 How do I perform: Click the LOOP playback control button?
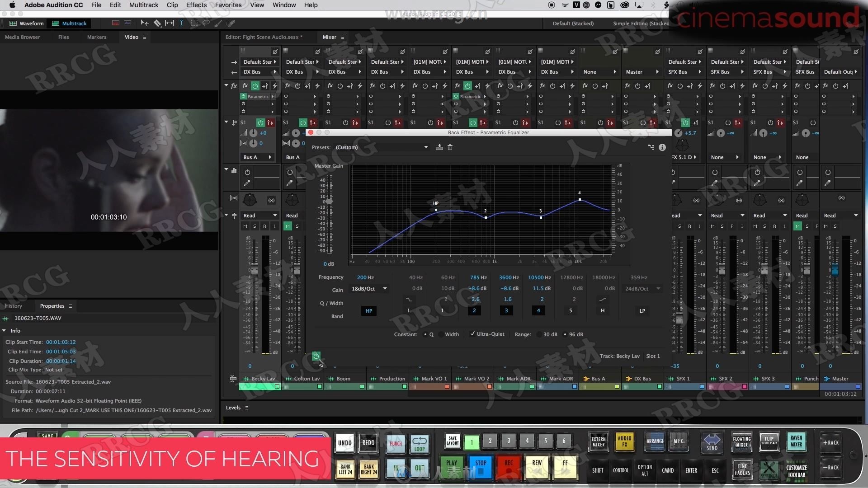419,442
